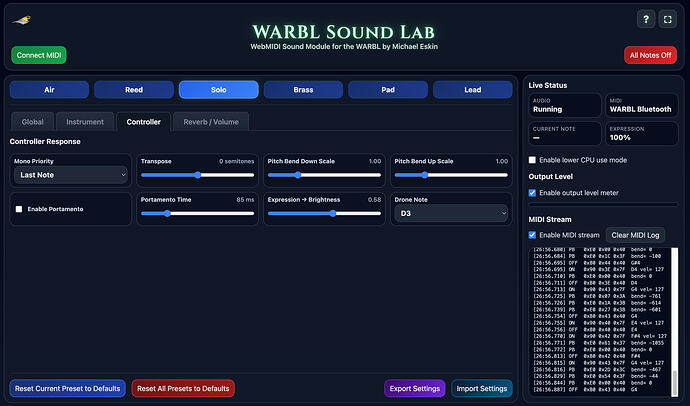The image size is (690, 406).
Task: Select the Reed preset
Action: click(x=134, y=90)
